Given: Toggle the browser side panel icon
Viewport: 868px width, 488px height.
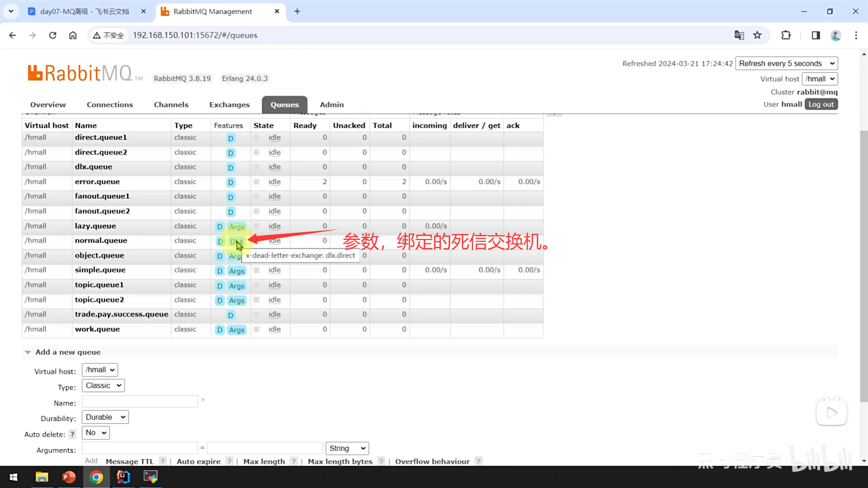Looking at the screenshot, I should click(816, 35).
